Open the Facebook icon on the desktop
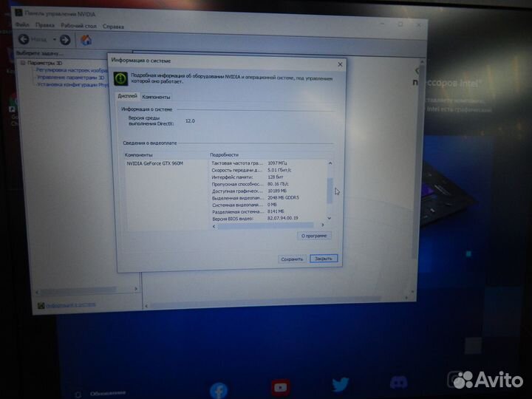The height and width of the screenshot is (399, 532). pos(218,391)
